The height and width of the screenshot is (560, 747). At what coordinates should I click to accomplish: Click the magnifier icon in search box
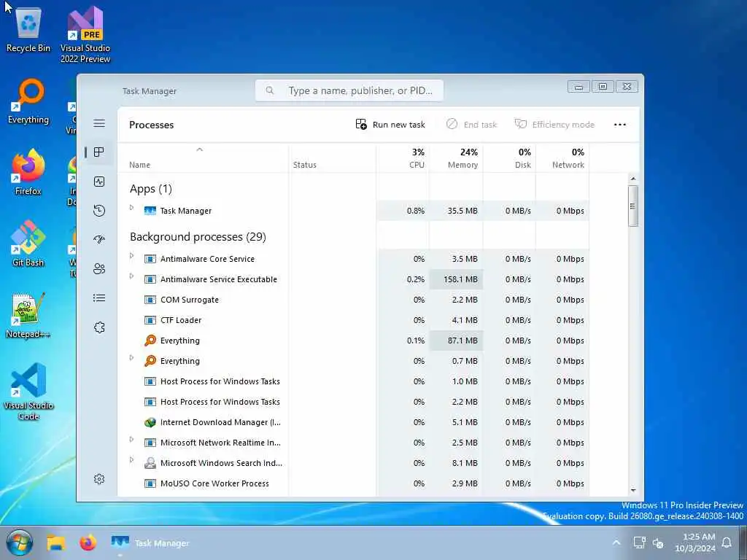pos(270,90)
